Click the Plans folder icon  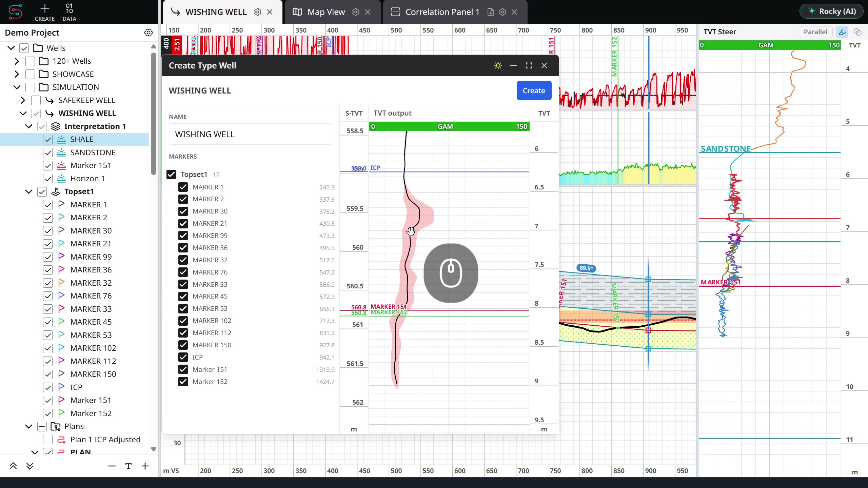click(56, 426)
